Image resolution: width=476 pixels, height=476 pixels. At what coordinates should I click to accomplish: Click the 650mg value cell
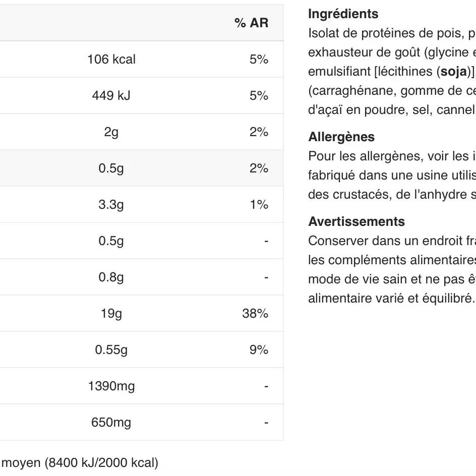coord(111,423)
